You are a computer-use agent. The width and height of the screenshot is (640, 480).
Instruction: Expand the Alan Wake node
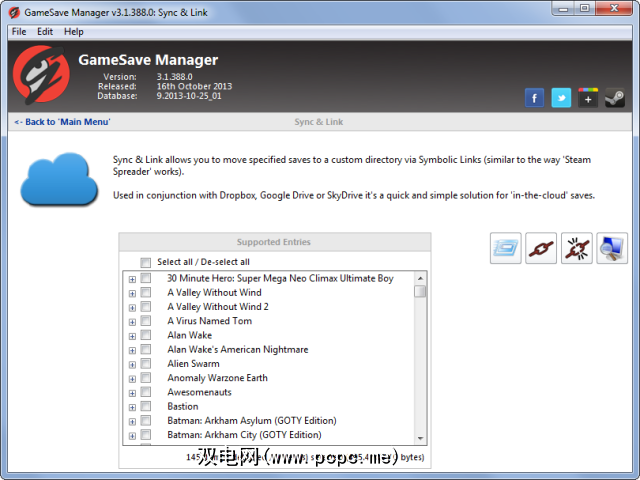[132, 336]
